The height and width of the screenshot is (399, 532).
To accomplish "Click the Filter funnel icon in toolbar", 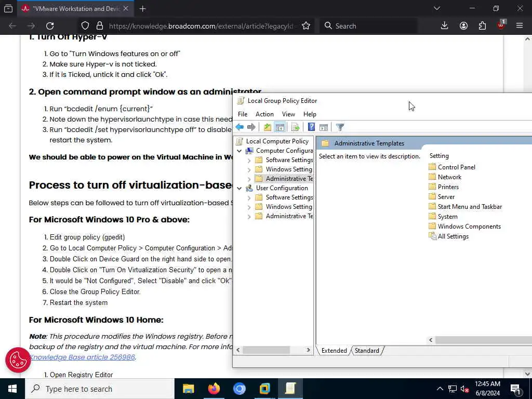I will [x=340, y=127].
